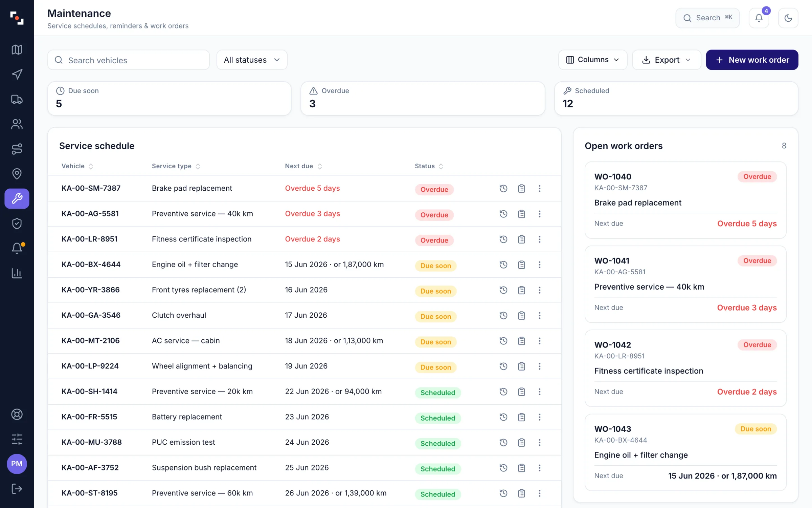Image resolution: width=812 pixels, height=508 pixels.
Task: Sort table by Next due column
Action: click(303, 166)
